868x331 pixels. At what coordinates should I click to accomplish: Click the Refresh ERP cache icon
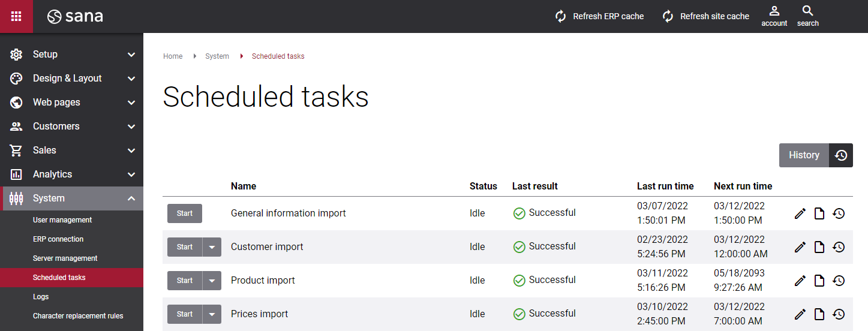tap(561, 16)
